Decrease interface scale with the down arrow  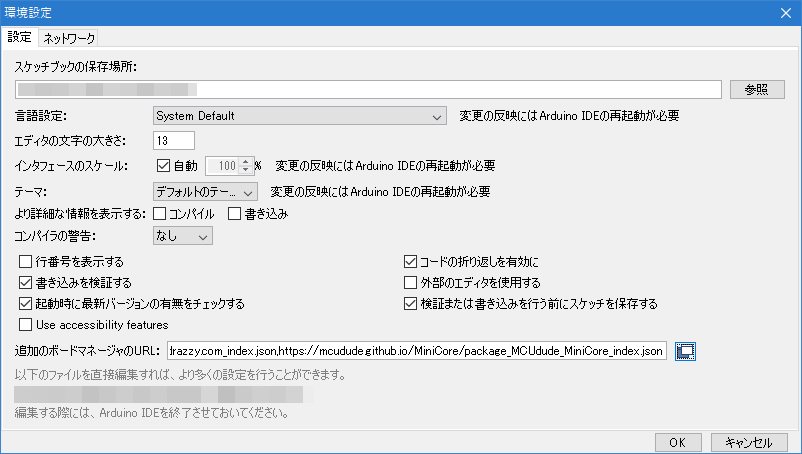246,170
